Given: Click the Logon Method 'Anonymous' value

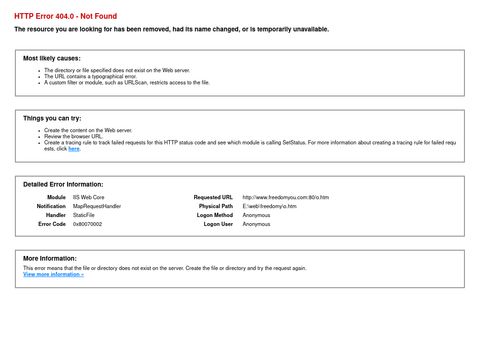Looking at the screenshot, I should 256,215.
